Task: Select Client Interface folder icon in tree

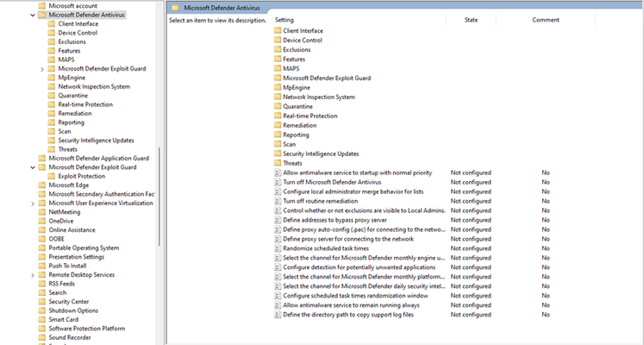Action: [x=52, y=24]
